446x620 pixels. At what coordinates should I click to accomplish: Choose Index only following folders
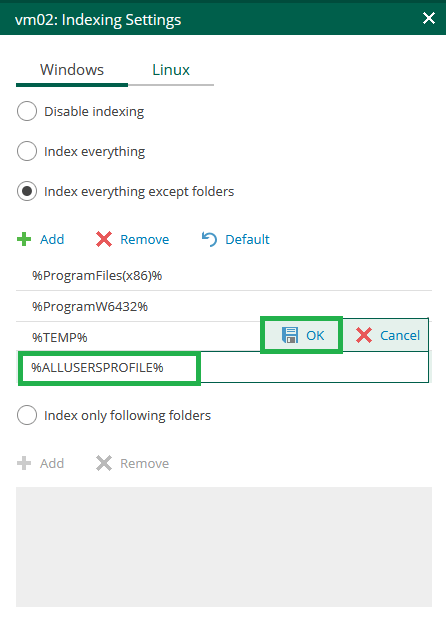[27, 415]
